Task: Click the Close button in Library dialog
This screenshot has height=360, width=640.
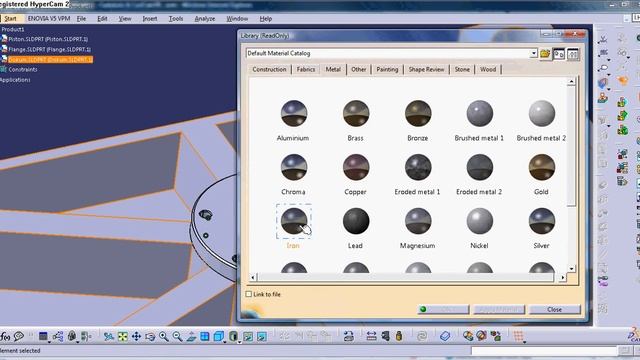Action: (554, 309)
